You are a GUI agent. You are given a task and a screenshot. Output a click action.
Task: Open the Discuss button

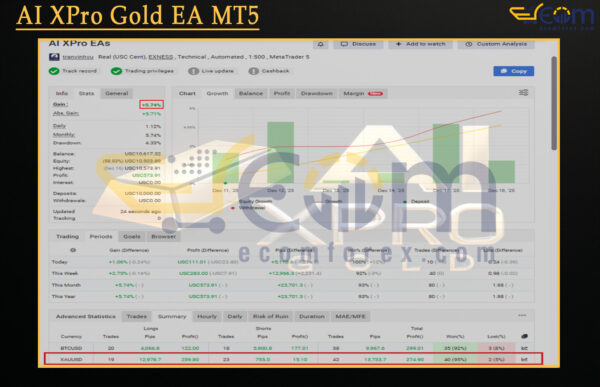click(359, 44)
